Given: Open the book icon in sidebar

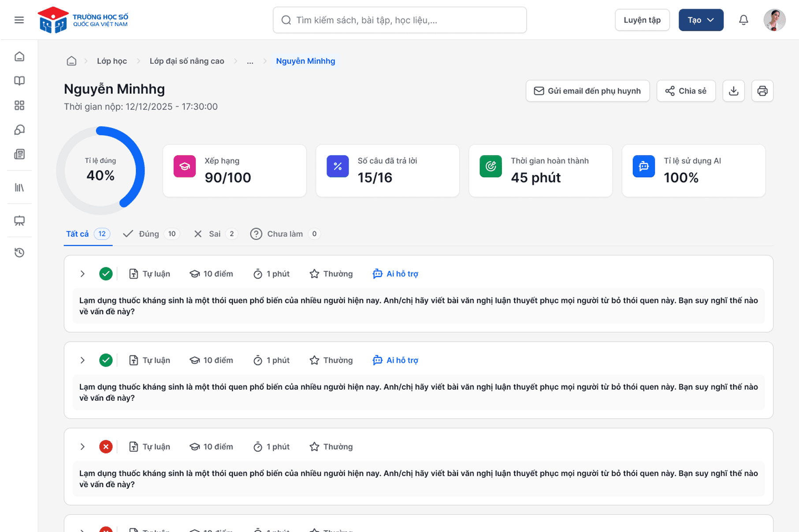Looking at the screenshot, I should coord(19,81).
